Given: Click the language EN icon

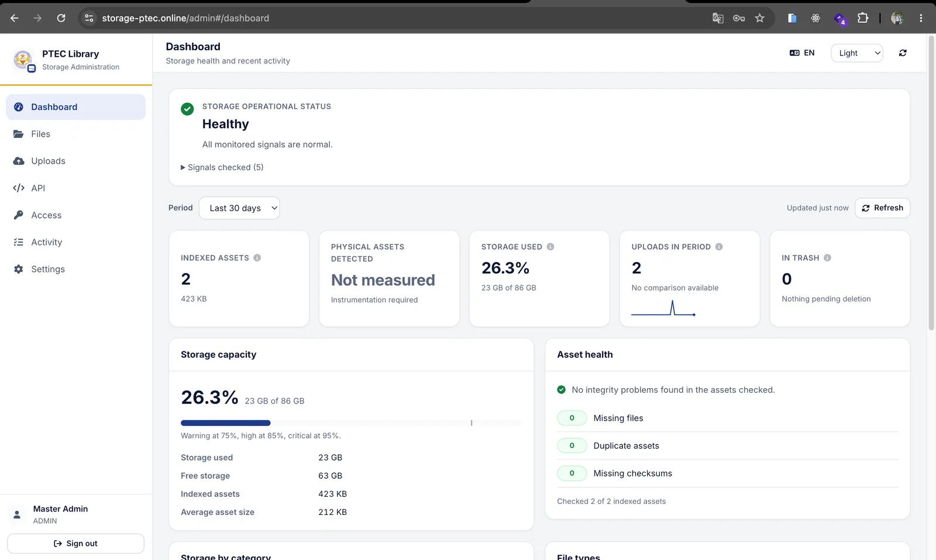Looking at the screenshot, I should (794, 53).
